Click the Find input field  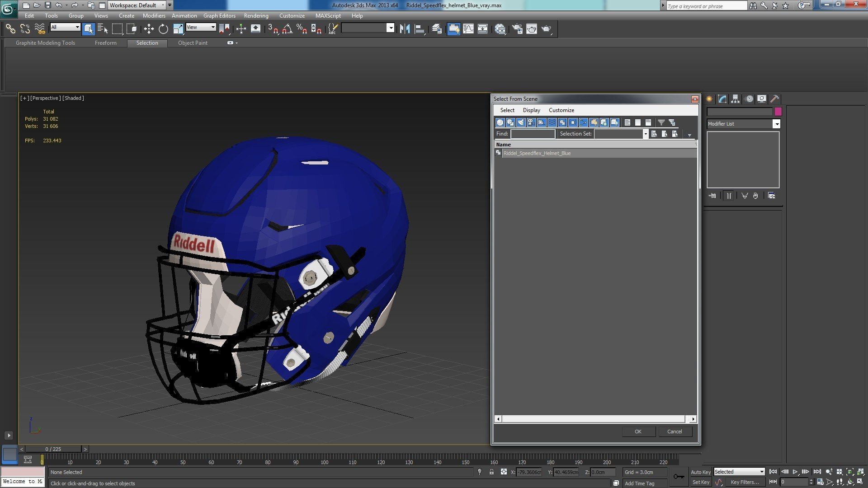point(533,134)
